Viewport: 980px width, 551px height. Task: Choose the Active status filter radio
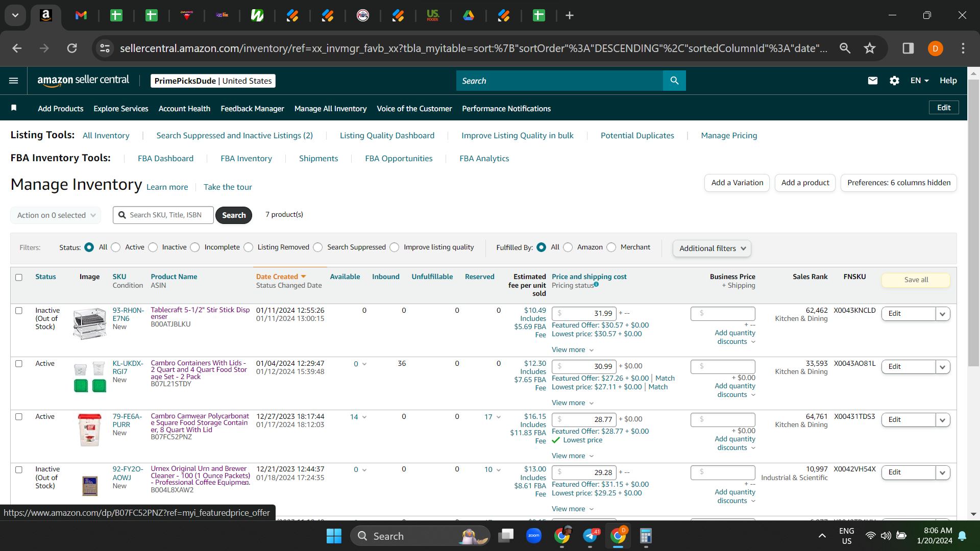[x=116, y=247]
